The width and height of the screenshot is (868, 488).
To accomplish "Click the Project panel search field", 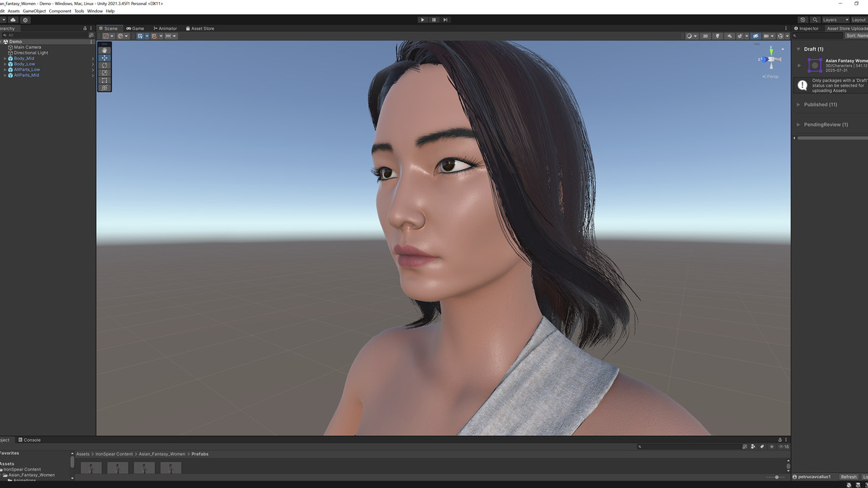I will pos(689,447).
